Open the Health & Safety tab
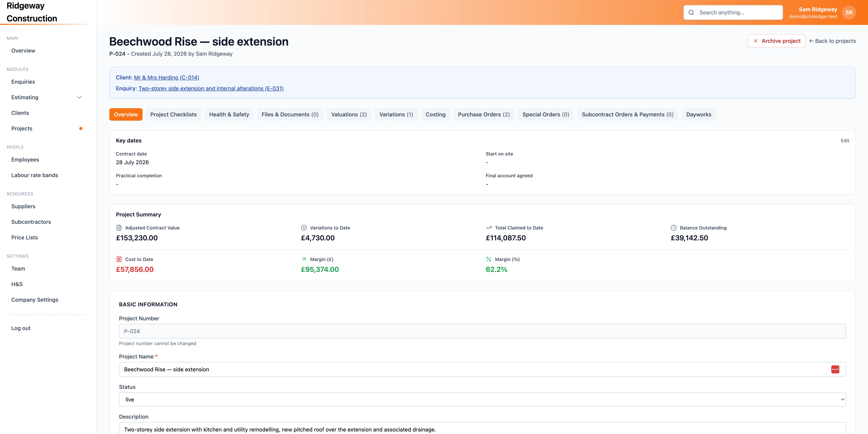This screenshot has width=868, height=434. [x=229, y=115]
